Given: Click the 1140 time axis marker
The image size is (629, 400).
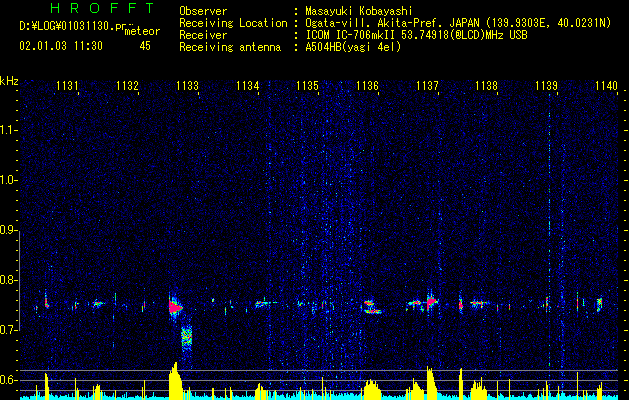Looking at the screenshot, I should click(606, 85).
